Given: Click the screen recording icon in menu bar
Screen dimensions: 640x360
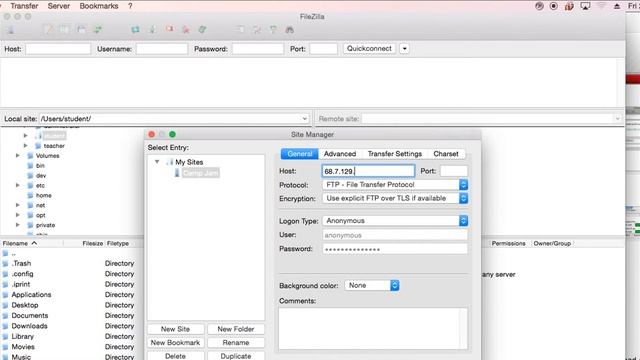Looking at the screenshot, I should pyautogui.click(x=554, y=6).
